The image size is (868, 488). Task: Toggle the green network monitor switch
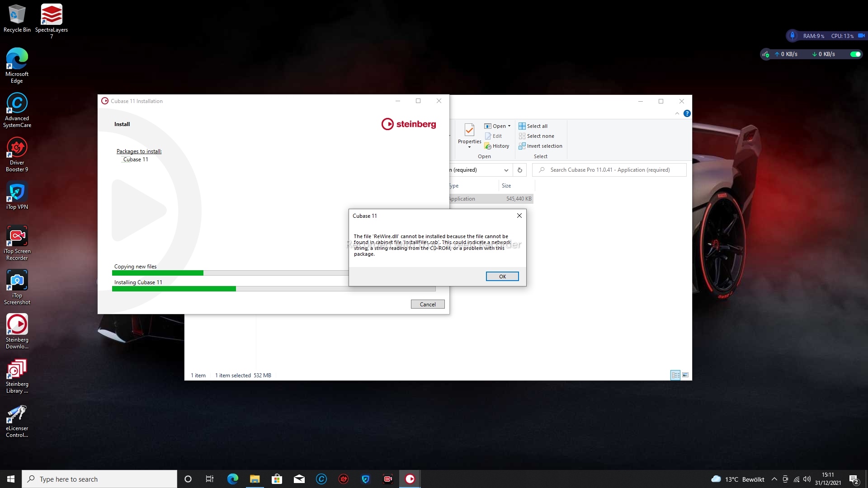tap(855, 54)
